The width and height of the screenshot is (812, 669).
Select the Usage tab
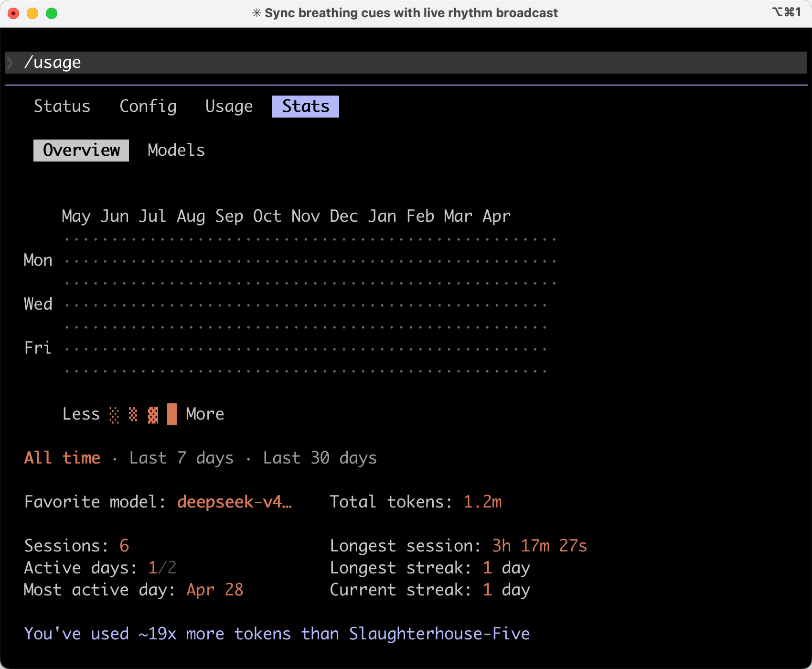point(229,106)
